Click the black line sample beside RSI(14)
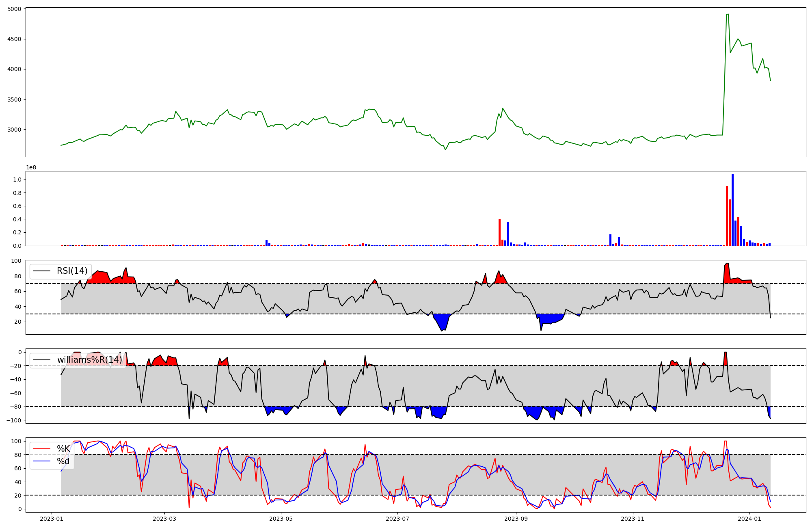This screenshot has width=812, height=528. (x=41, y=271)
